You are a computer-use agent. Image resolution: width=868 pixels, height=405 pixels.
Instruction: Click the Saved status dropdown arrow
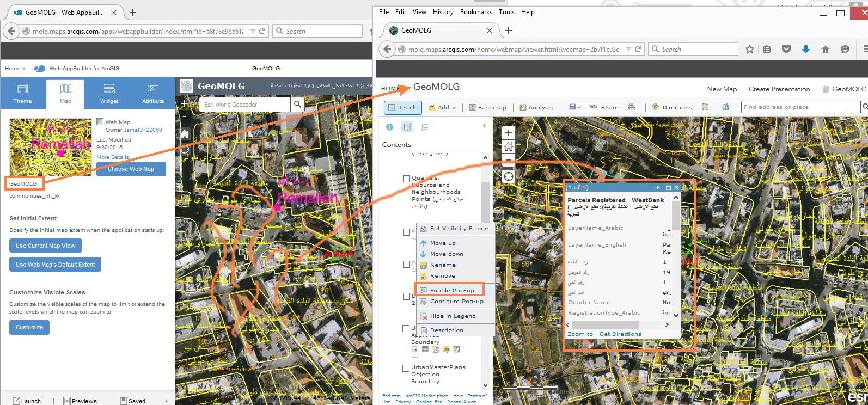coord(166,401)
